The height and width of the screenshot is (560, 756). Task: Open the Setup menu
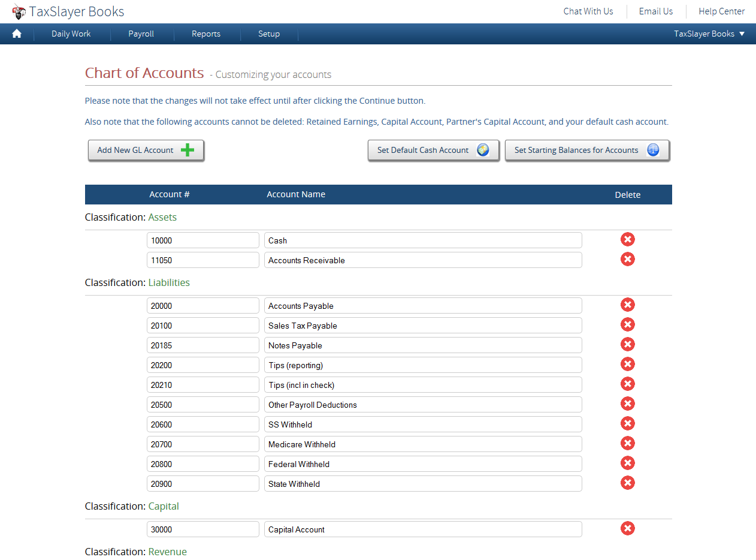point(269,34)
